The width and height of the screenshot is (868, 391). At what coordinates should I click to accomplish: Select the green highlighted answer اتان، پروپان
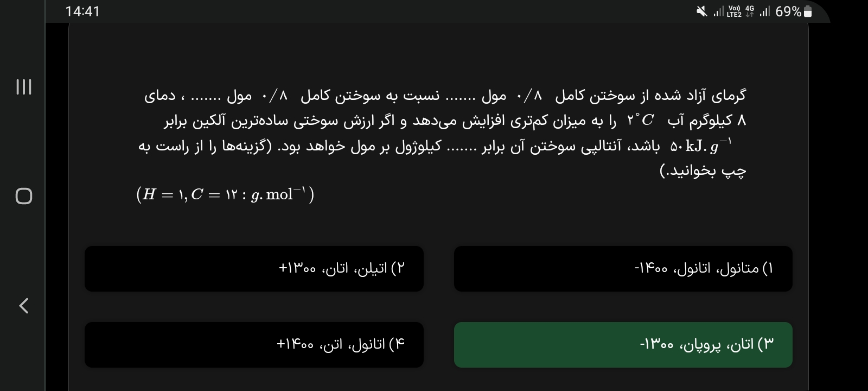click(x=623, y=345)
